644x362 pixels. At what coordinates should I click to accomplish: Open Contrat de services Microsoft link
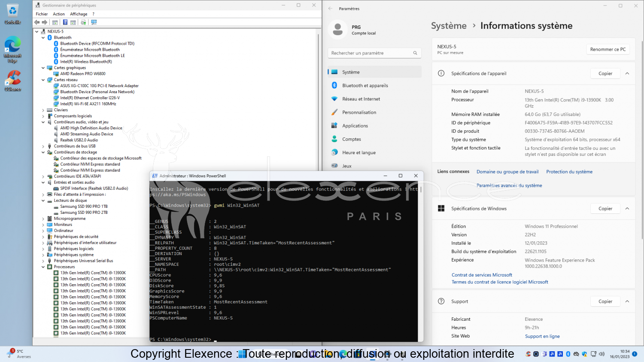pyautogui.click(x=482, y=275)
